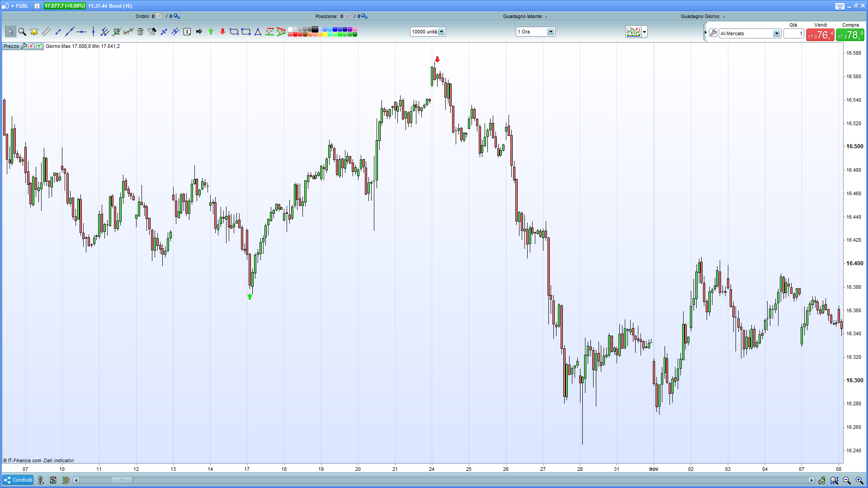Choose the horizontal line drawing tool
Viewport: 868px width, 488px height.
point(81,32)
